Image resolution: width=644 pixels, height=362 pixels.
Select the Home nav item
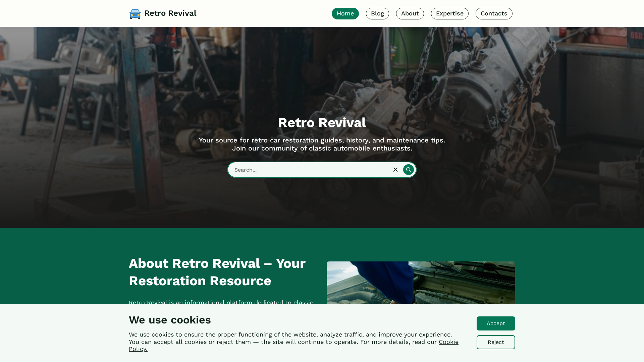pyautogui.click(x=345, y=14)
